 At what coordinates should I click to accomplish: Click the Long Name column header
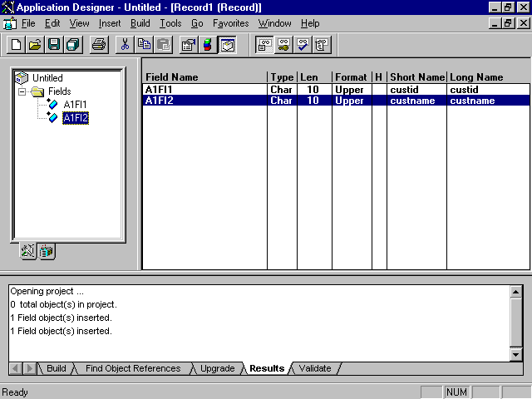pyautogui.click(x=489, y=77)
